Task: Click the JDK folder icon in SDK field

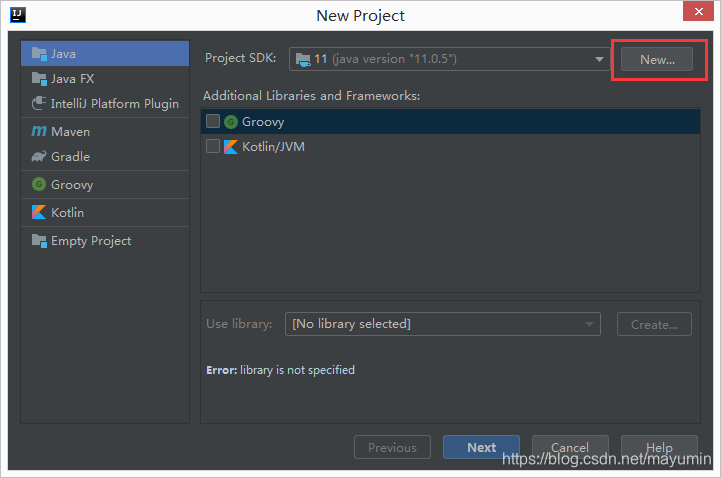Action: [x=303, y=59]
